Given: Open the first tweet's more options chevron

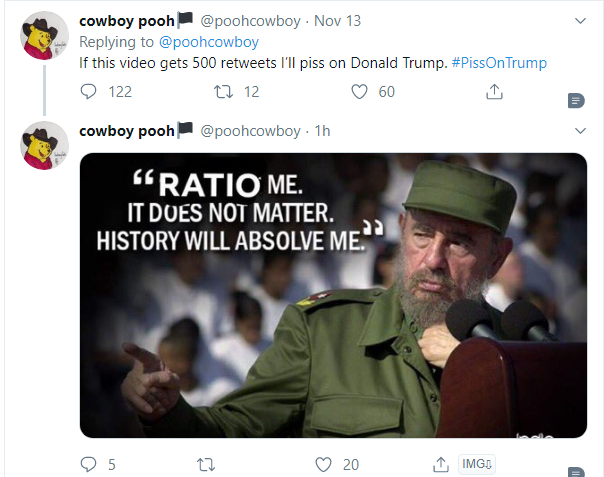Looking at the screenshot, I should click(580, 20).
